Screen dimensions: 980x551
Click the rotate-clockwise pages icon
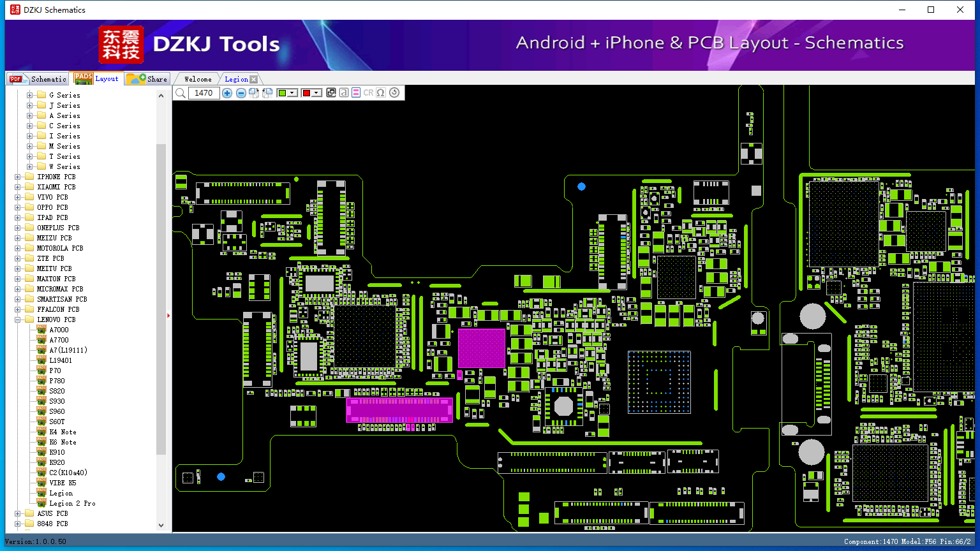tap(254, 93)
